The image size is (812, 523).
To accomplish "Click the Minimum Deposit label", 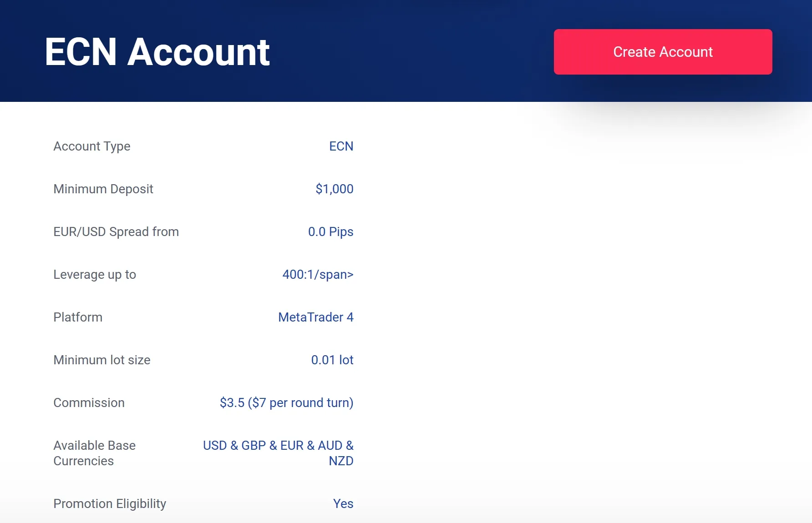I will coord(103,189).
